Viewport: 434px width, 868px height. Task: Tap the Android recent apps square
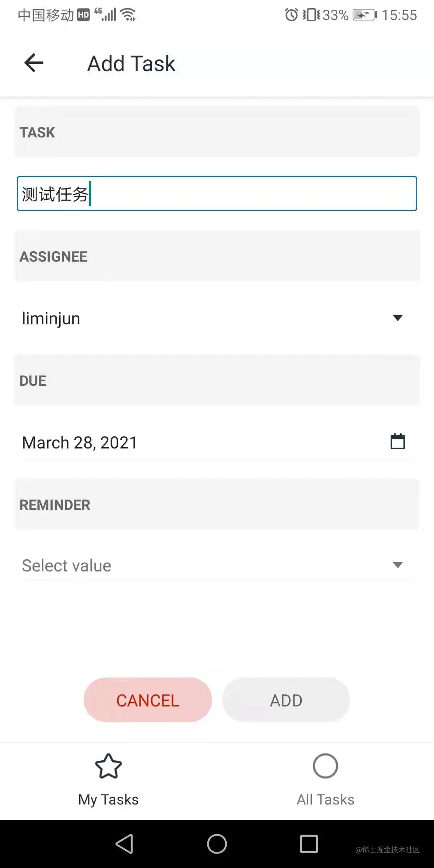pos(309,843)
